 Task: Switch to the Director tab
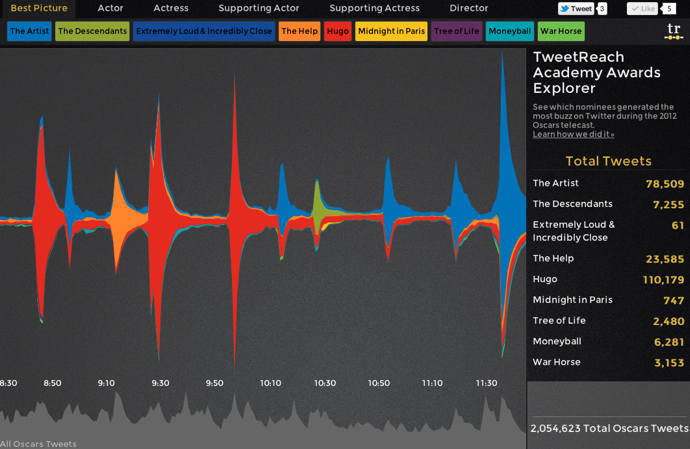tap(469, 8)
